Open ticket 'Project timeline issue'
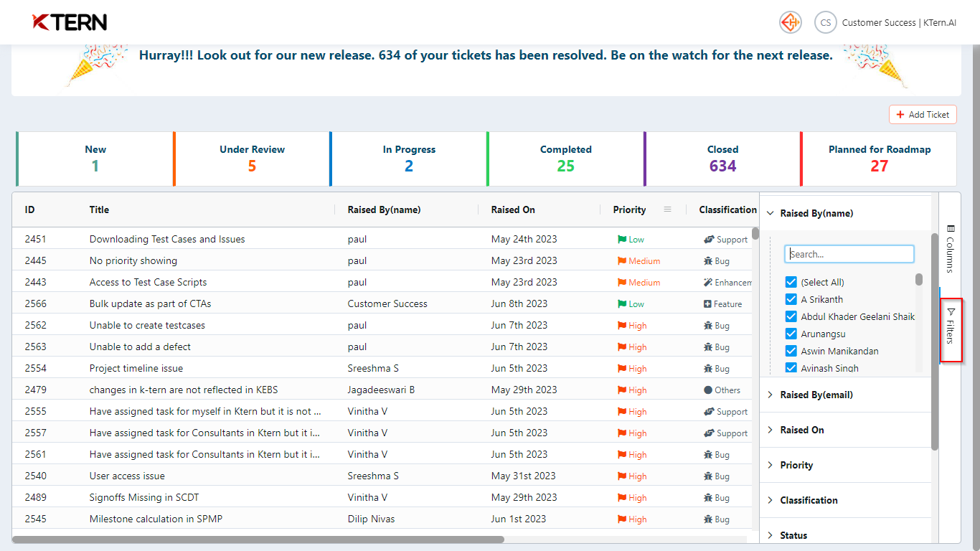The image size is (980, 551). [136, 368]
